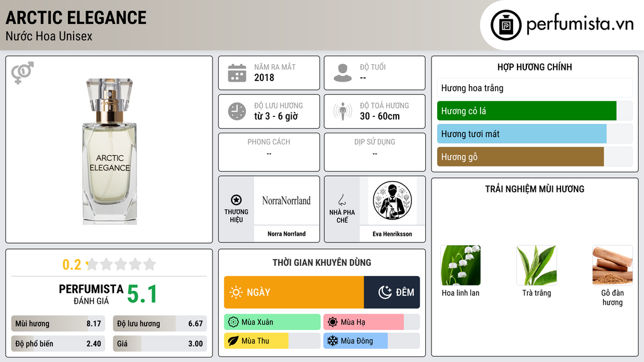
Task: Open the Norra Norrland brand name link
Action: tap(286, 234)
